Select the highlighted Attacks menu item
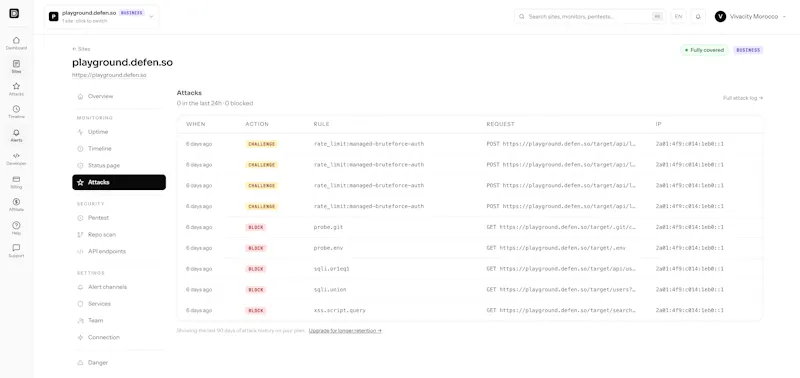This screenshot has height=378, width=800. click(119, 182)
